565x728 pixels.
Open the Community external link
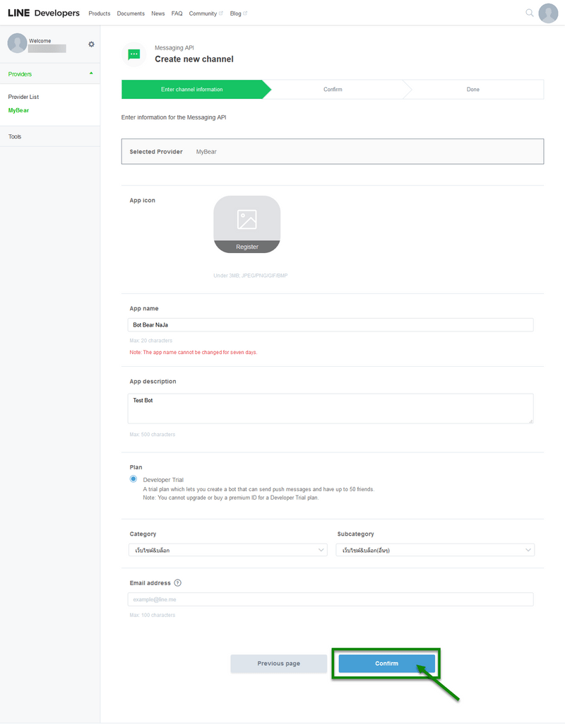click(206, 13)
